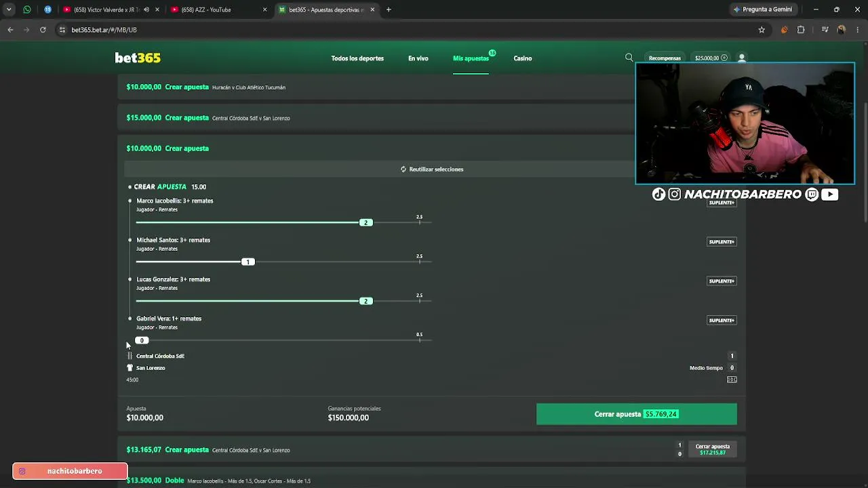Open the Extensions puzzle menu
This screenshot has width=868, height=488.
[801, 30]
